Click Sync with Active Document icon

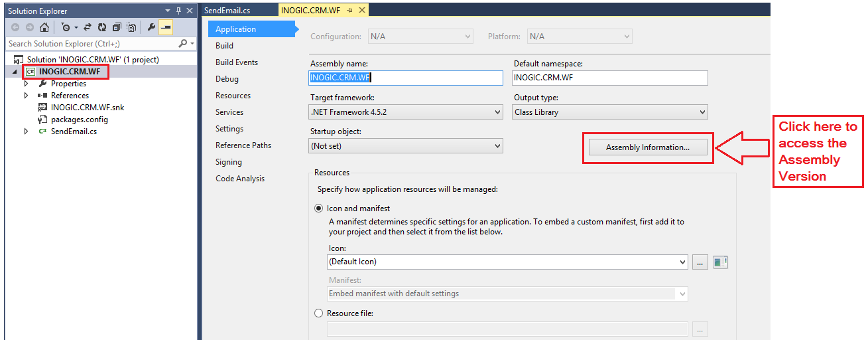click(88, 27)
